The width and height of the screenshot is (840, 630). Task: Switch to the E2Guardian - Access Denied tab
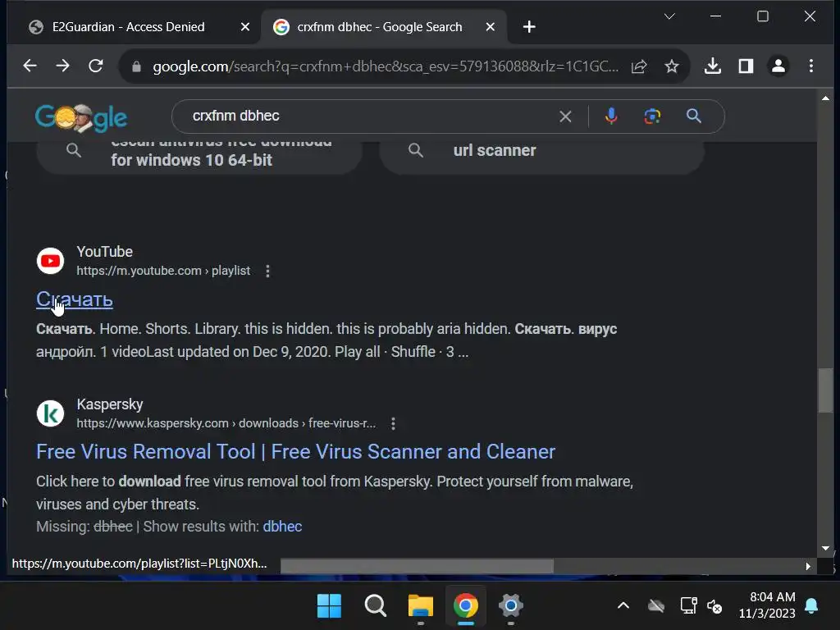(x=129, y=27)
